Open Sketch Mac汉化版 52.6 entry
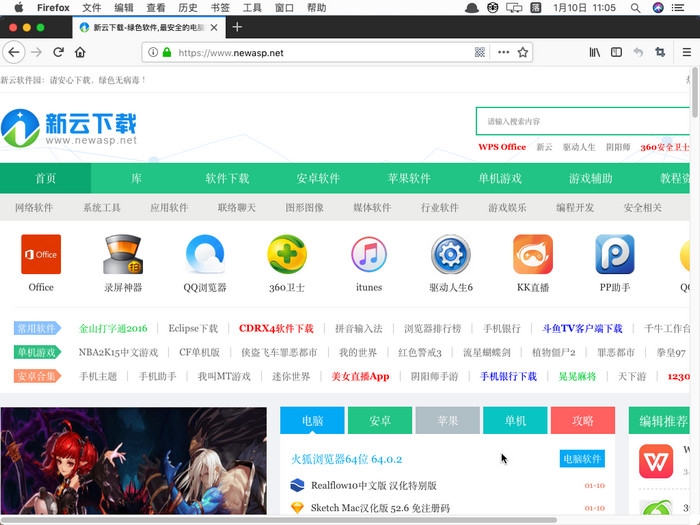Image resolution: width=700 pixels, height=525 pixels. [x=380, y=508]
